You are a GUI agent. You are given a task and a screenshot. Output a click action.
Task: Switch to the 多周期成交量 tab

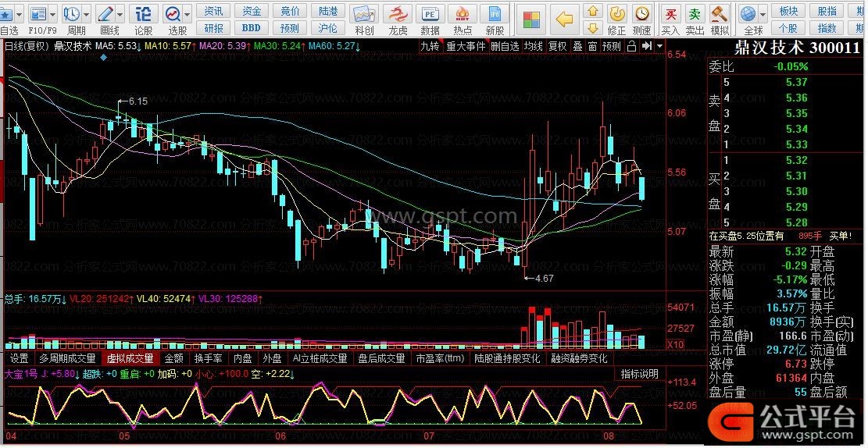tap(67, 358)
